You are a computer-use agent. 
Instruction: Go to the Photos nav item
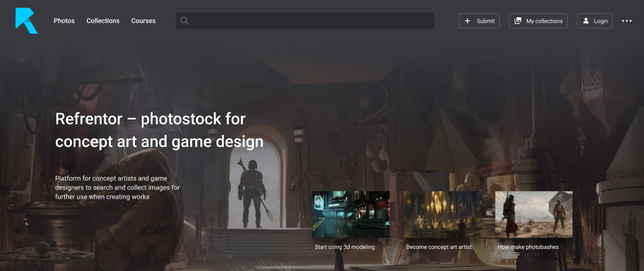coord(64,21)
